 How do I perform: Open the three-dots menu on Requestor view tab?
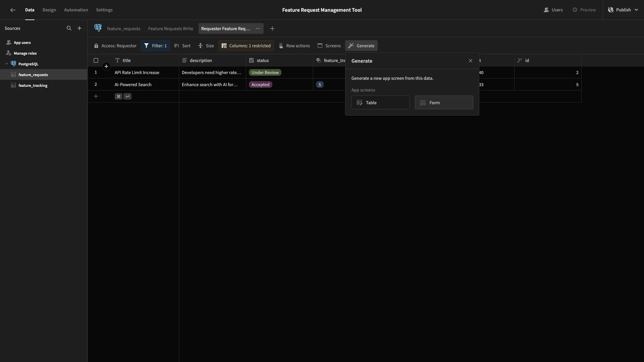tap(258, 28)
